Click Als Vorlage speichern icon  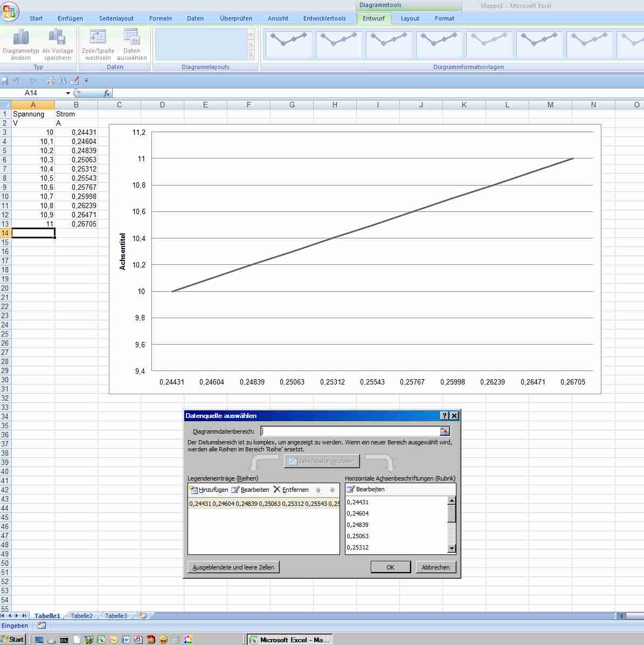point(57,37)
